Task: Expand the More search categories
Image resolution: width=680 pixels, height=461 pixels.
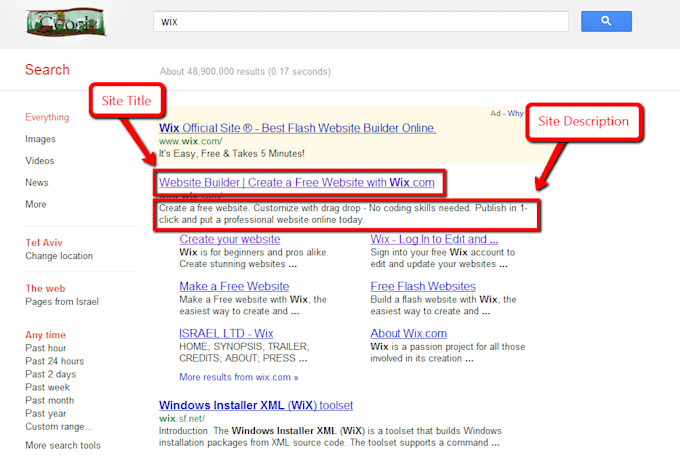Action: [x=36, y=204]
